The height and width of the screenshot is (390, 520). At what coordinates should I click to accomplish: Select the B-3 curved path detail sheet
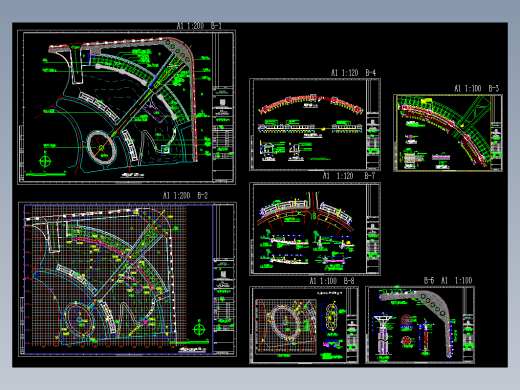(448, 133)
